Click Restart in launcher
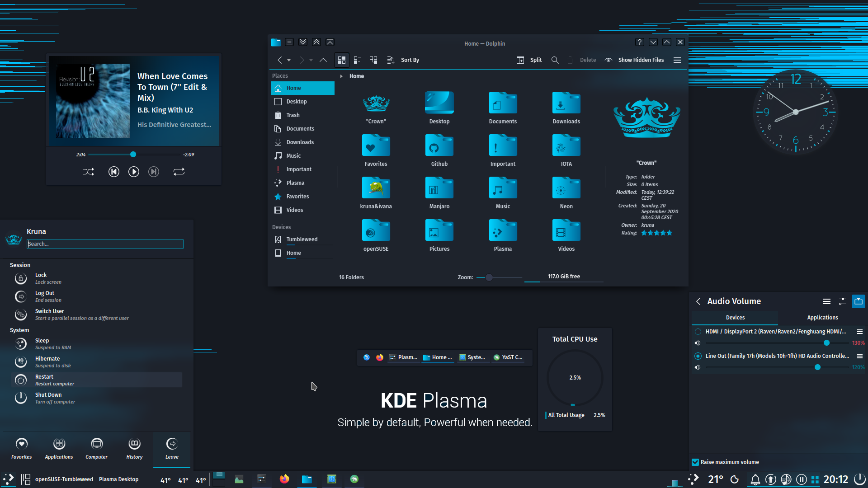Screen dimensions: 868x488 (97, 380)
